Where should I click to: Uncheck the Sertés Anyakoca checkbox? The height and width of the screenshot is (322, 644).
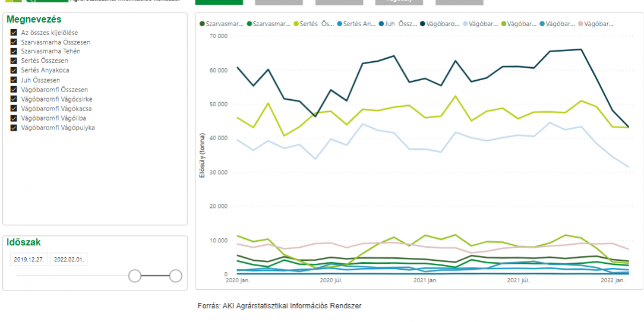coord(14,71)
